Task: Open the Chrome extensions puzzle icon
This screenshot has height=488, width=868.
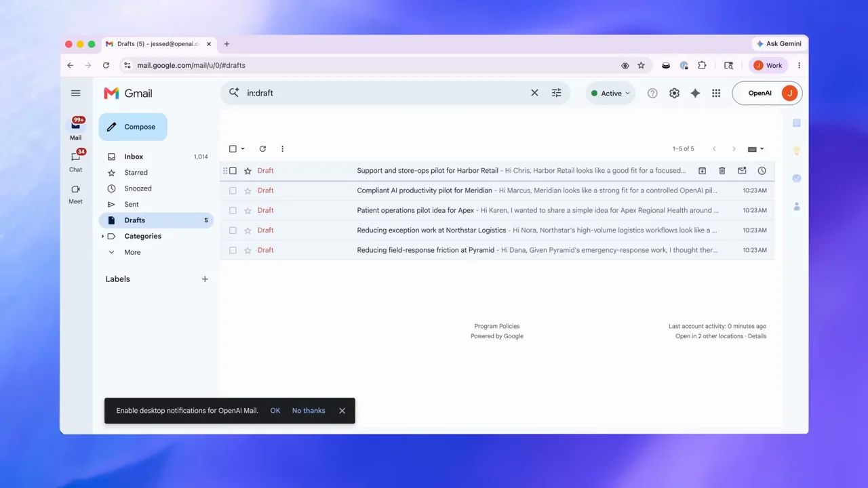Action: (x=702, y=65)
